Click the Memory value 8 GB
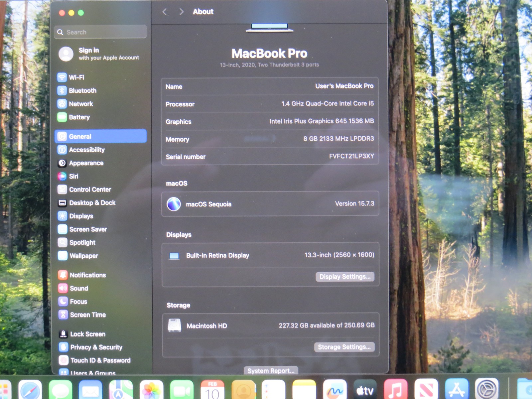 [338, 139]
